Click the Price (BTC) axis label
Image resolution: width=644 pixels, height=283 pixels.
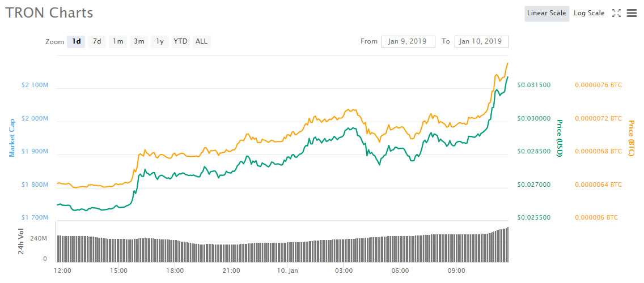[631, 138]
